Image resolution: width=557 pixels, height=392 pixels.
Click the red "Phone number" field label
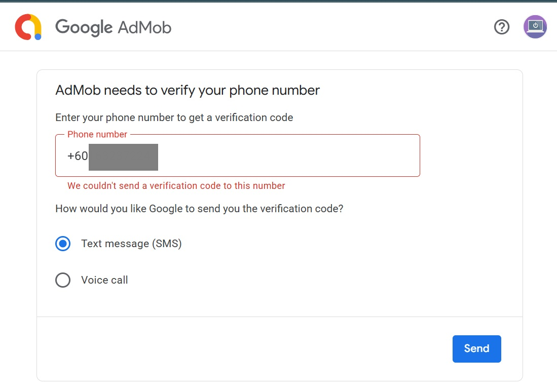coord(97,134)
